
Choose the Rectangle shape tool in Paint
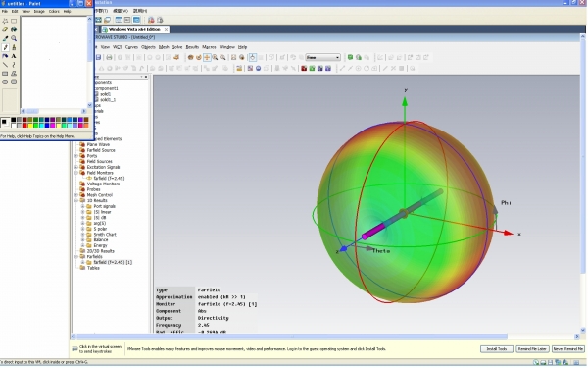pos(5,74)
